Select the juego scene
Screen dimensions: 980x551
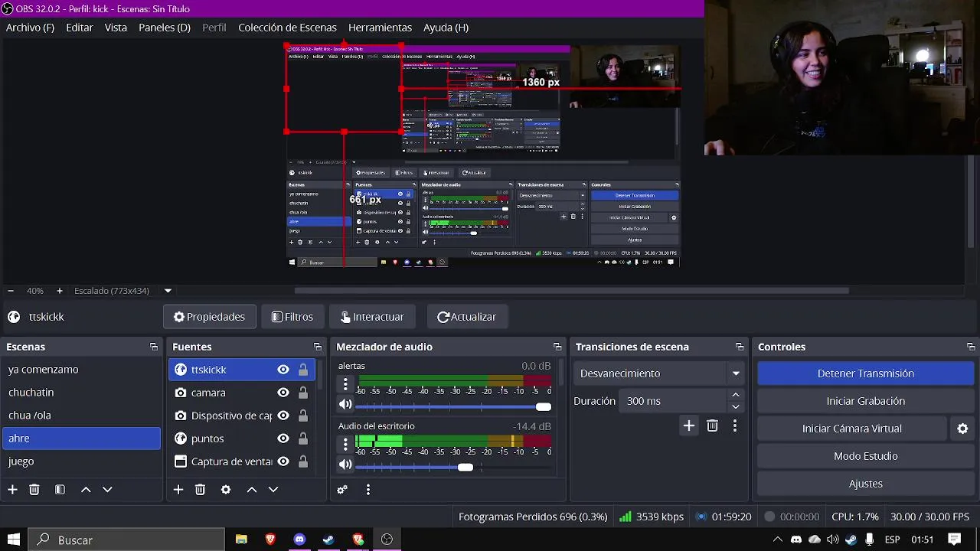pyautogui.click(x=80, y=461)
